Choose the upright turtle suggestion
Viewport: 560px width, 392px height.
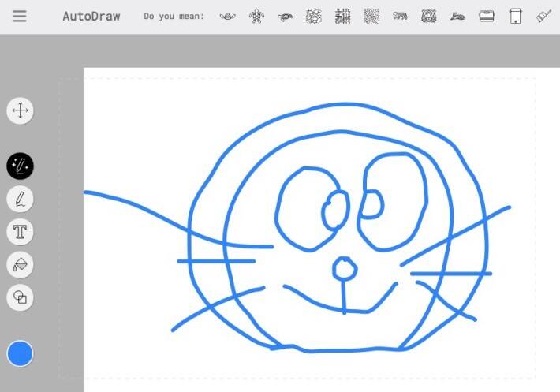256,16
